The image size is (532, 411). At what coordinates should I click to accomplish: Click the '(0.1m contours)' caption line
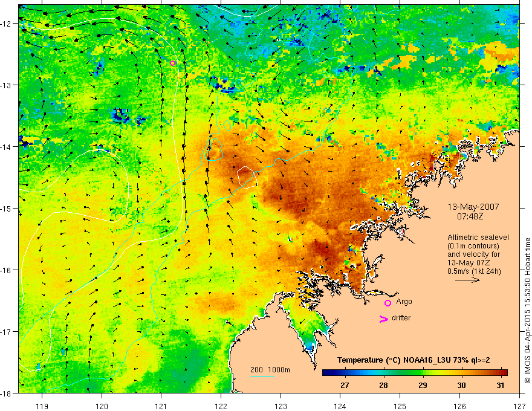click(x=473, y=246)
